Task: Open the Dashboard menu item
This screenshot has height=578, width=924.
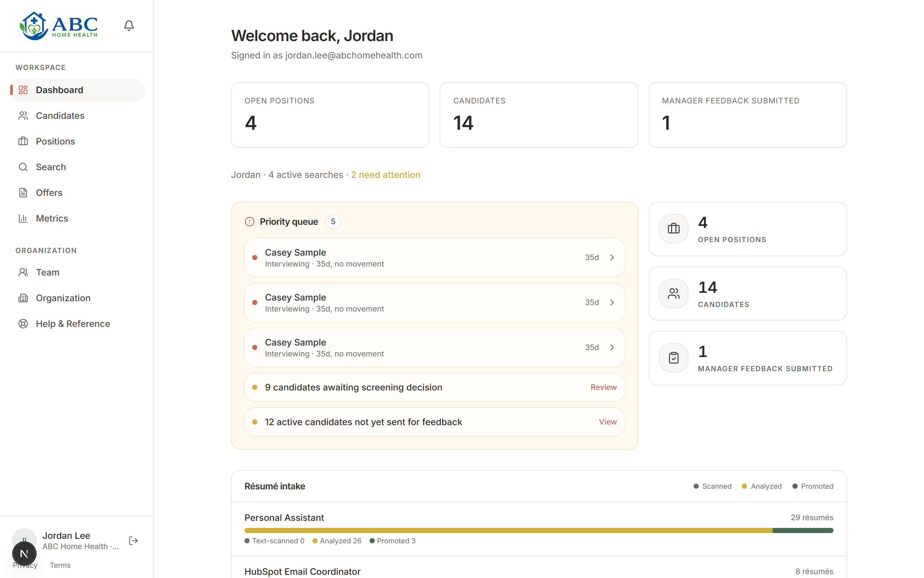Action: 77,90
